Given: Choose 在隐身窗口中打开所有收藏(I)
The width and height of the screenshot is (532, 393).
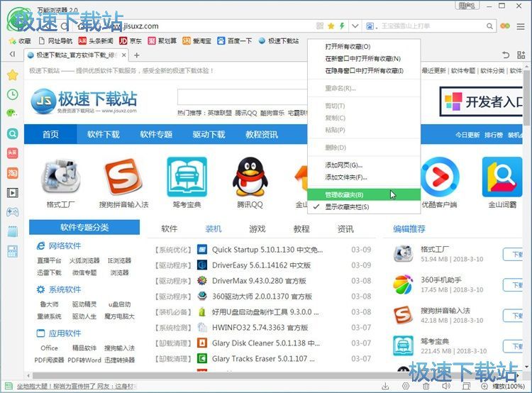Looking at the screenshot, I should [x=364, y=71].
